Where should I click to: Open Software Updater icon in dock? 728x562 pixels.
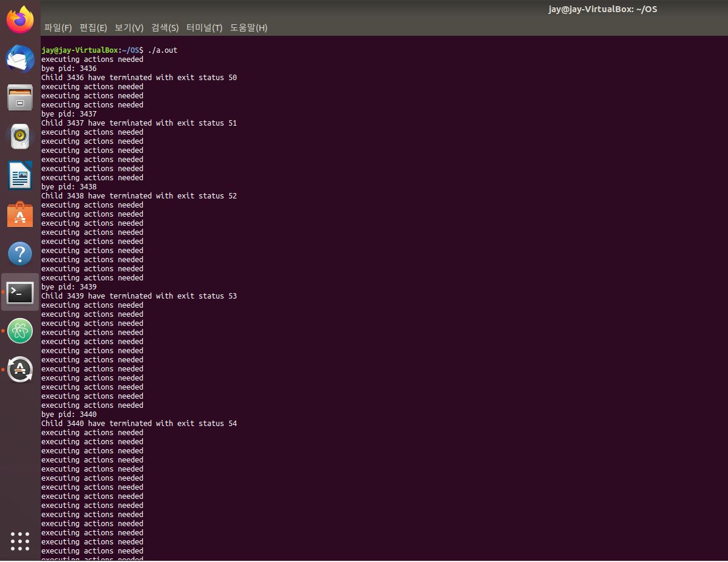pyautogui.click(x=20, y=370)
